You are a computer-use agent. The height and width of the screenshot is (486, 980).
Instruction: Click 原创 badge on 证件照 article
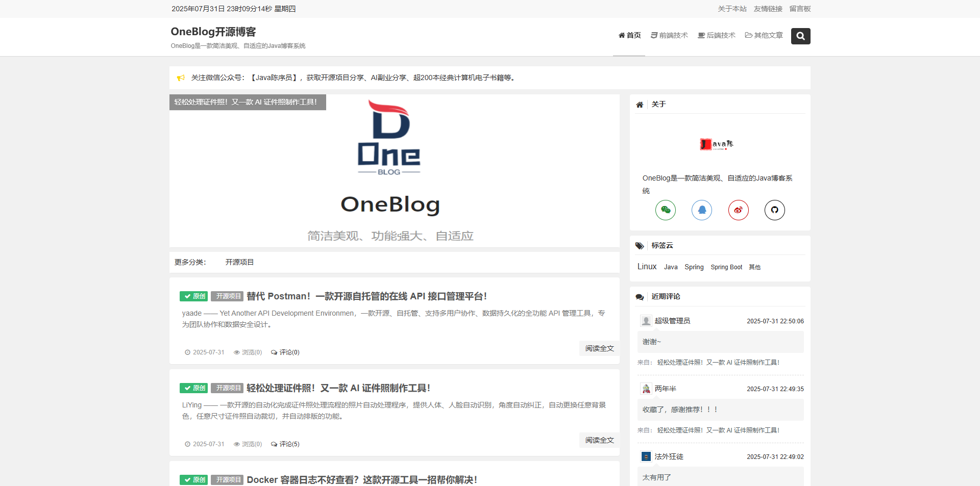(x=193, y=388)
